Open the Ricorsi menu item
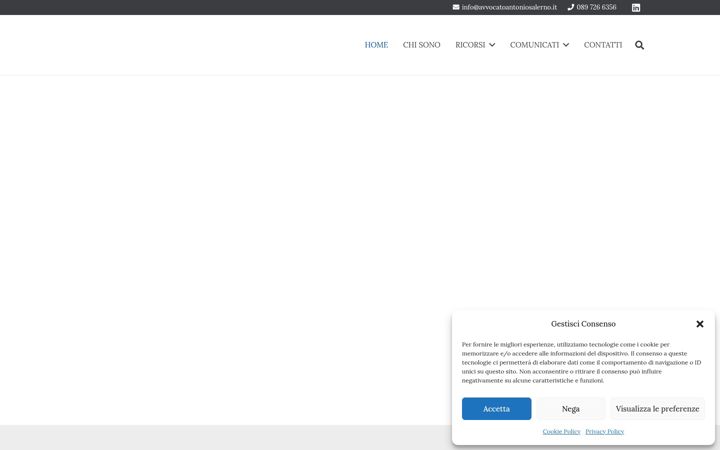This screenshot has width=720, height=450. (470, 45)
